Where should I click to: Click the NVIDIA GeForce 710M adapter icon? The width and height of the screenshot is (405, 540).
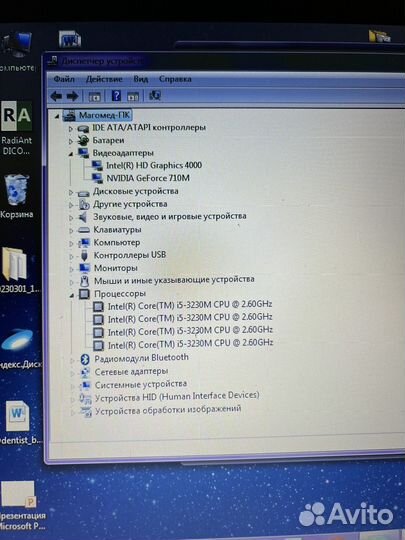point(97,178)
